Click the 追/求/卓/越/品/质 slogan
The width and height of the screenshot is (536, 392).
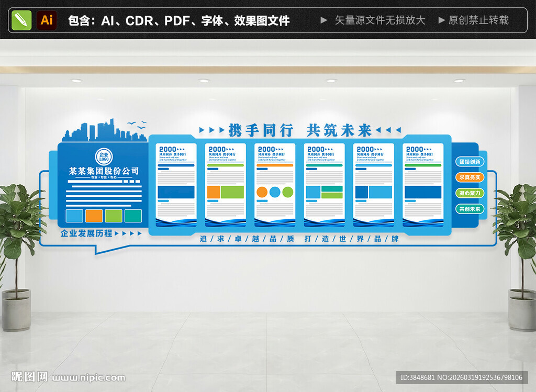click(x=247, y=239)
